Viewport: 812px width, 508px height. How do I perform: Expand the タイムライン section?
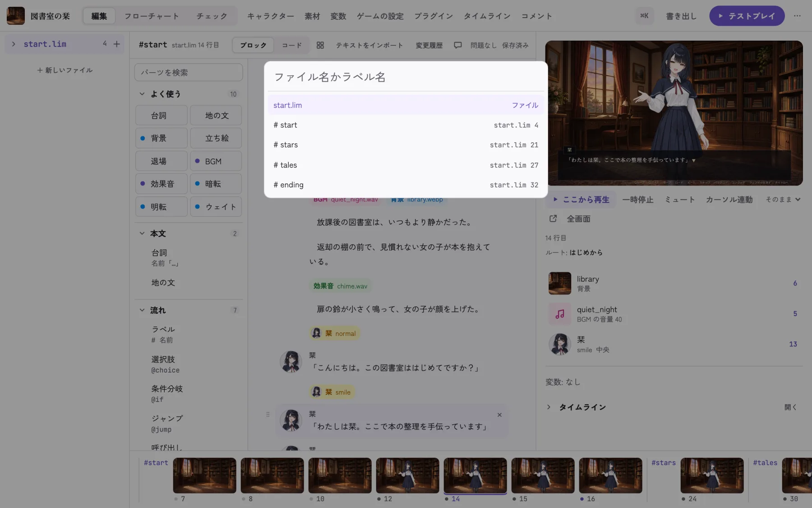tap(549, 407)
